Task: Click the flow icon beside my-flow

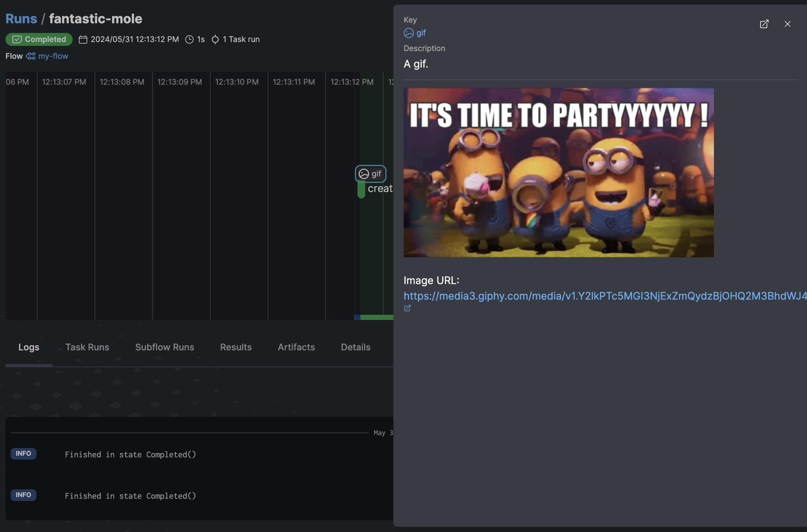Action: pos(30,56)
